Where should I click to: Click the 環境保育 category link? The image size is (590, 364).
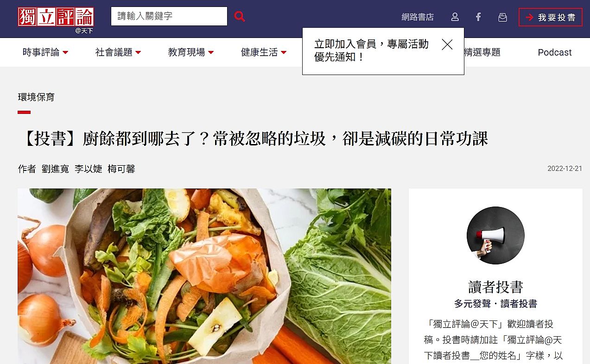coord(36,97)
